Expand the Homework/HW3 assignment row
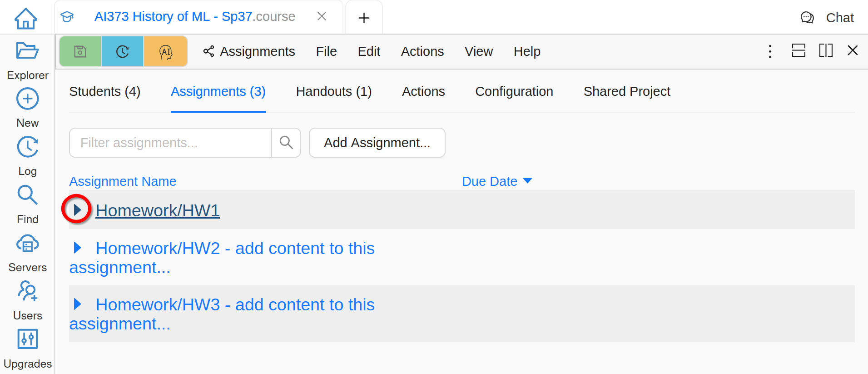The image size is (868, 374). (x=77, y=304)
